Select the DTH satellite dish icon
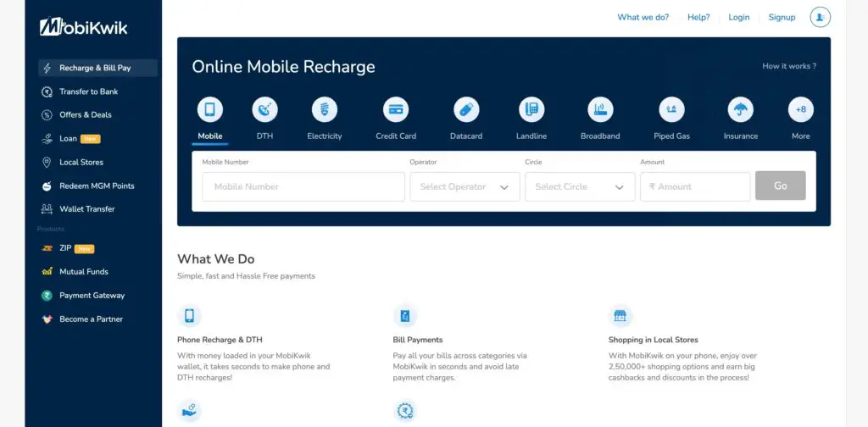Image resolution: width=868 pixels, height=427 pixels. pos(264,109)
